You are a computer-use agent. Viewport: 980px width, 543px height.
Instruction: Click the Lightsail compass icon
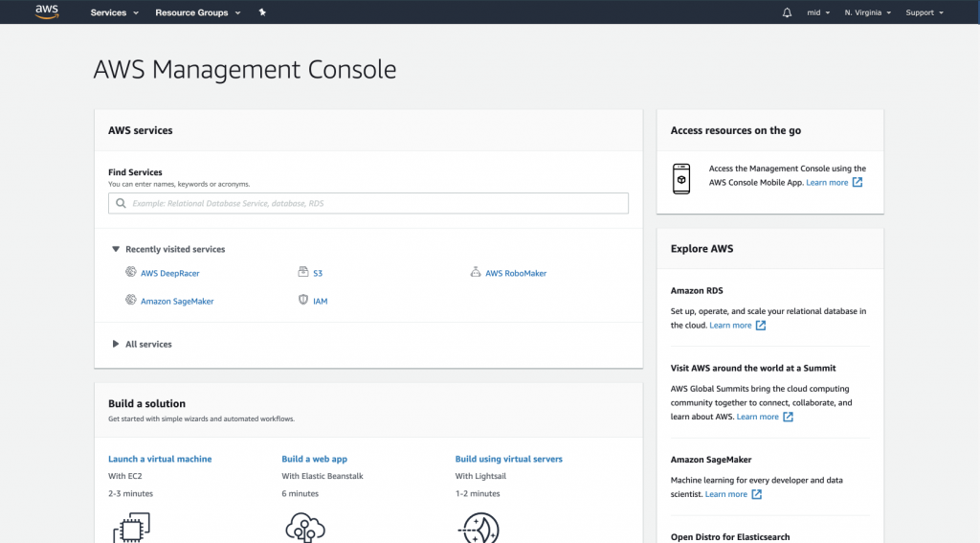[x=479, y=528]
